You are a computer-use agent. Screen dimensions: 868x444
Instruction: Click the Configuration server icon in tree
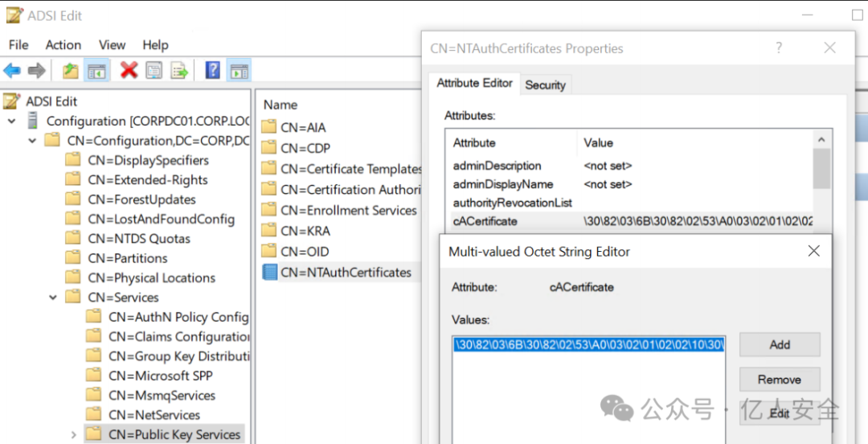[33, 121]
